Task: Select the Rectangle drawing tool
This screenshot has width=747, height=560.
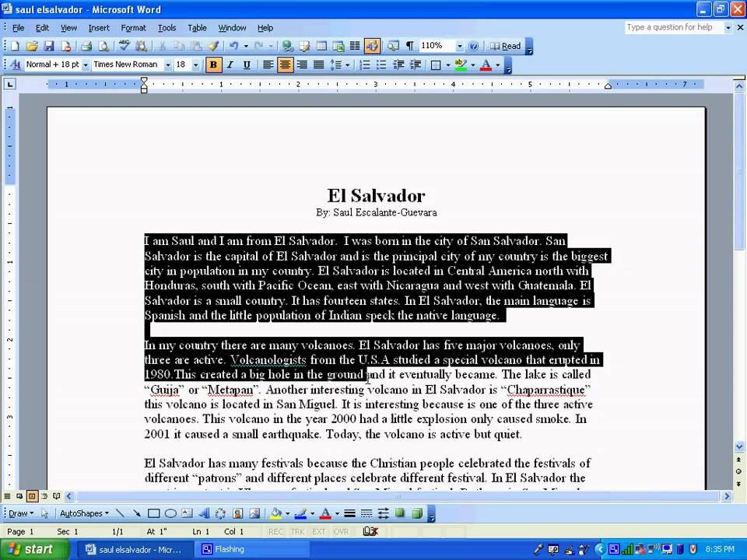Action: click(x=153, y=513)
